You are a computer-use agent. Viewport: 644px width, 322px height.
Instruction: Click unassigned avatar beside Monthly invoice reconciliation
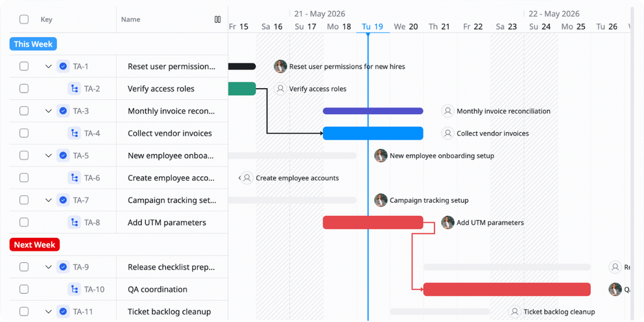[x=447, y=111]
